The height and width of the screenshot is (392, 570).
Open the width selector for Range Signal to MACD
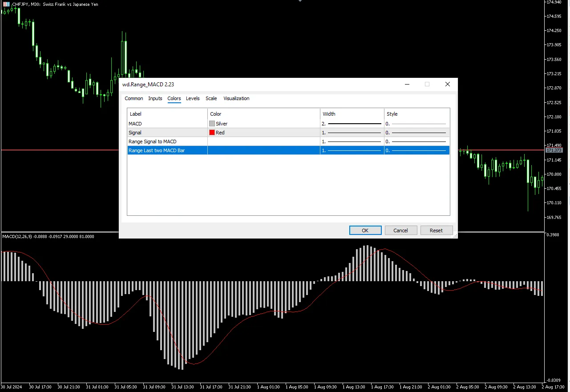coord(352,141)
